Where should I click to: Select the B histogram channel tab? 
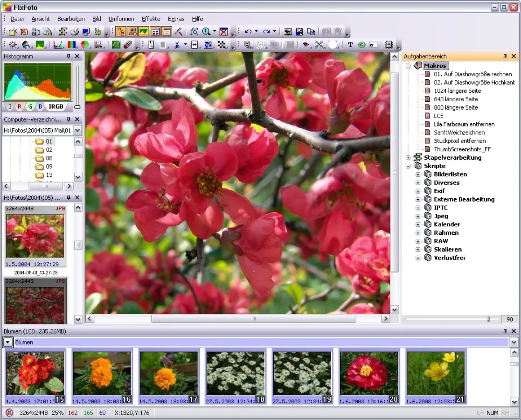[x=40, y=106]
